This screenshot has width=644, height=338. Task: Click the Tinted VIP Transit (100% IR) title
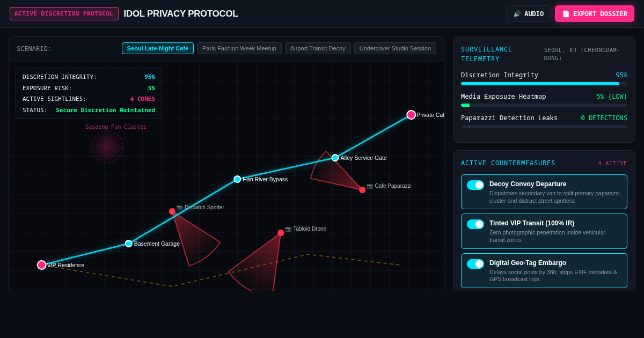tap(532, 223)
